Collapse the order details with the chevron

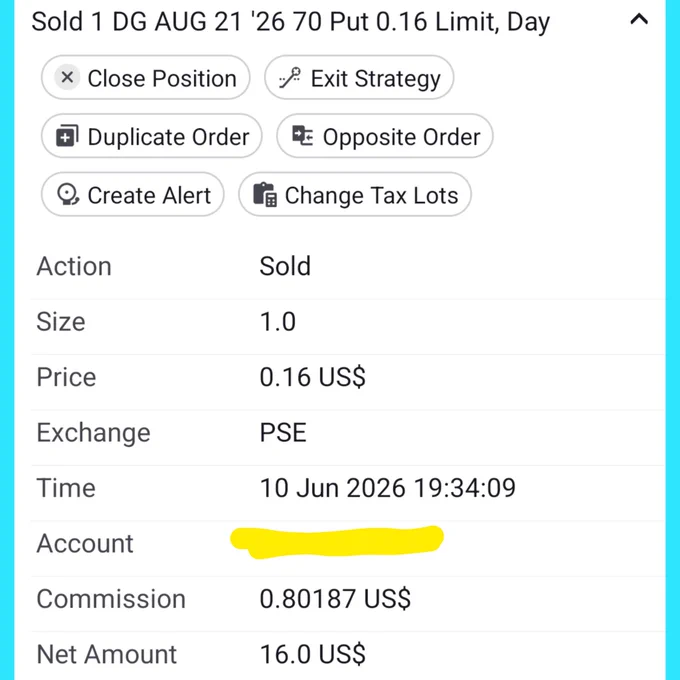pos(639,19)
